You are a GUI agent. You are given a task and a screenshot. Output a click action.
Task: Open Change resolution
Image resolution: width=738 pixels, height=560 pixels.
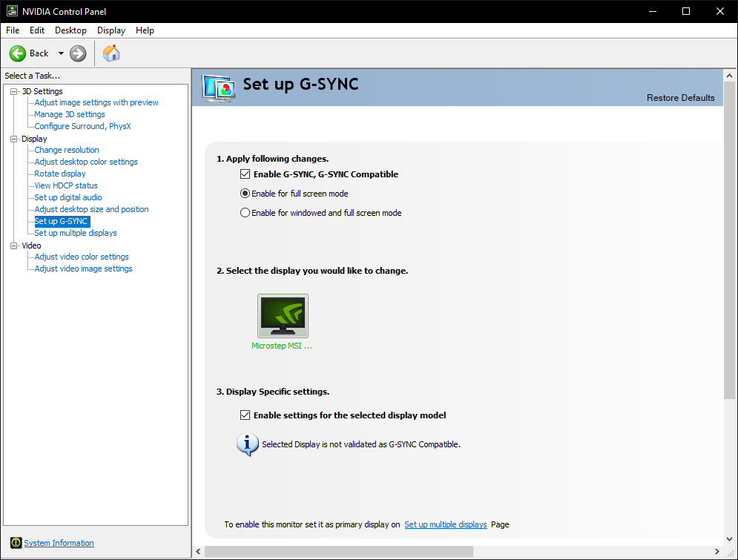click(x=67, y=150)
